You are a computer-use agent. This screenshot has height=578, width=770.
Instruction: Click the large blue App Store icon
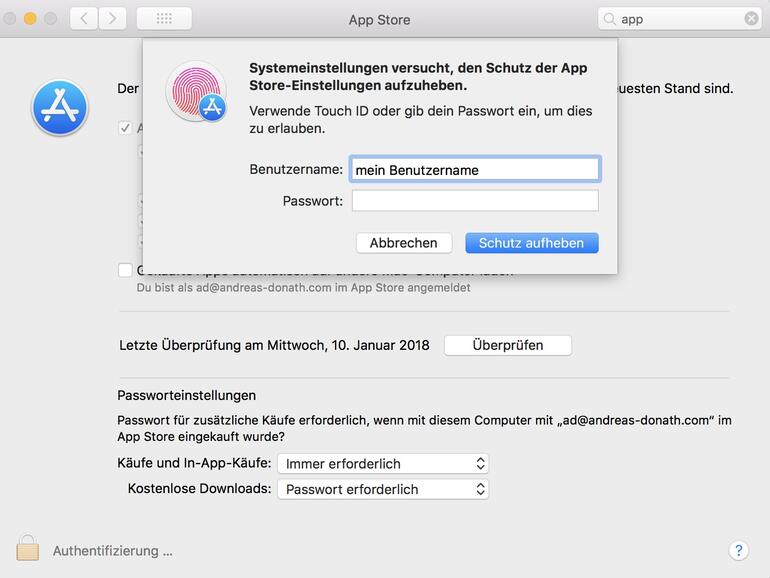pos(59,108)
